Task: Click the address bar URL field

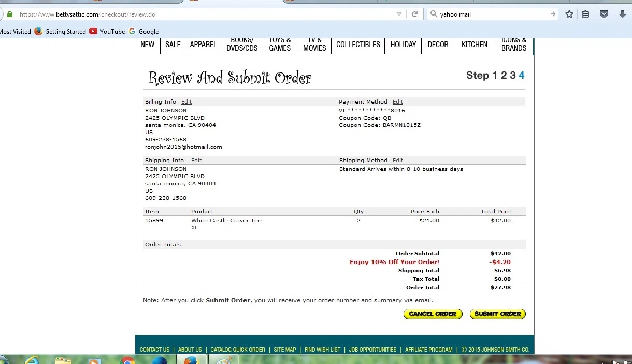Action: tap(206, 14)
